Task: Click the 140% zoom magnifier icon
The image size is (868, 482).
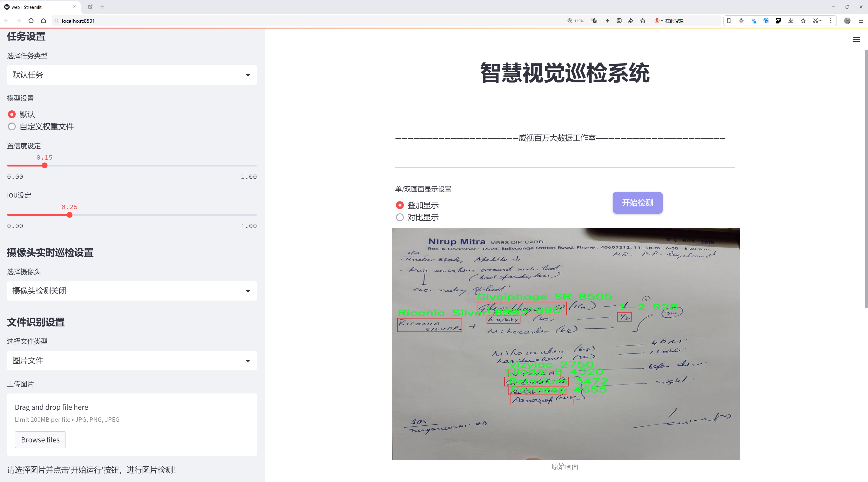Action: click(x=570, y=21)
